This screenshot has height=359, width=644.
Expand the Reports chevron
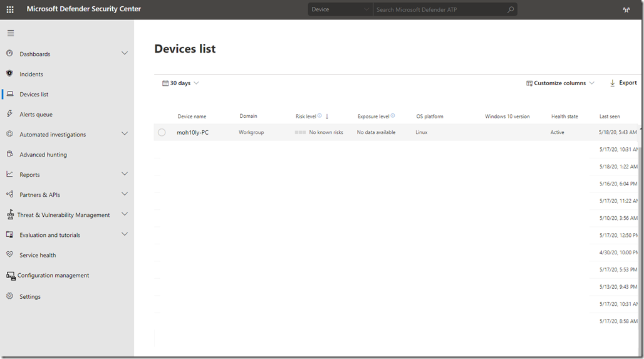pyautogui.click(x=125, y=174)
